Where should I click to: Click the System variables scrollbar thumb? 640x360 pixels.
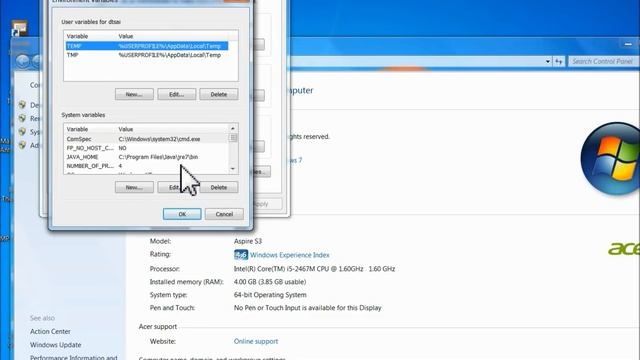[233, 138]
